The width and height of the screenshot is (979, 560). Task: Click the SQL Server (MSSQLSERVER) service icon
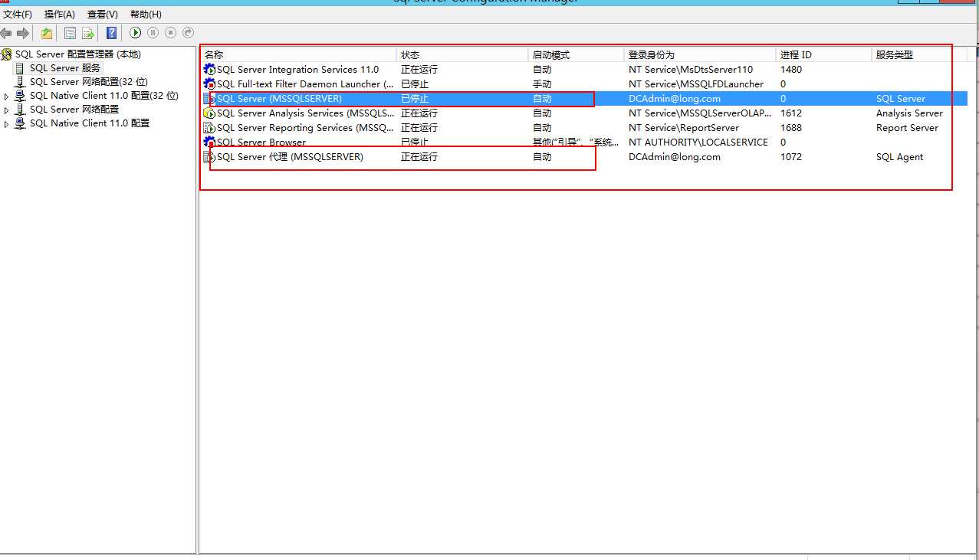click(209, 99)
